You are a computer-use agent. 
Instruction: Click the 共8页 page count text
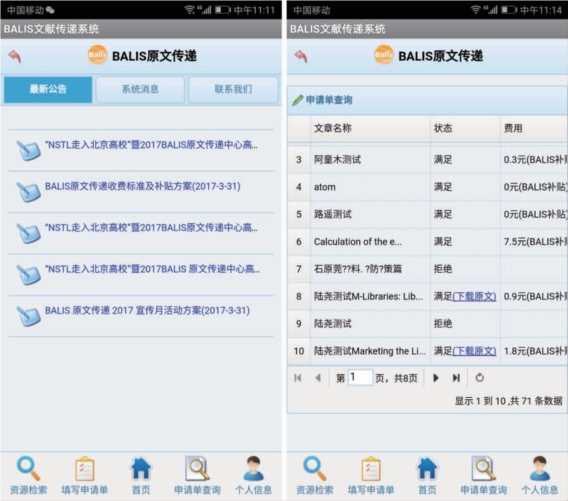point(406,378)
